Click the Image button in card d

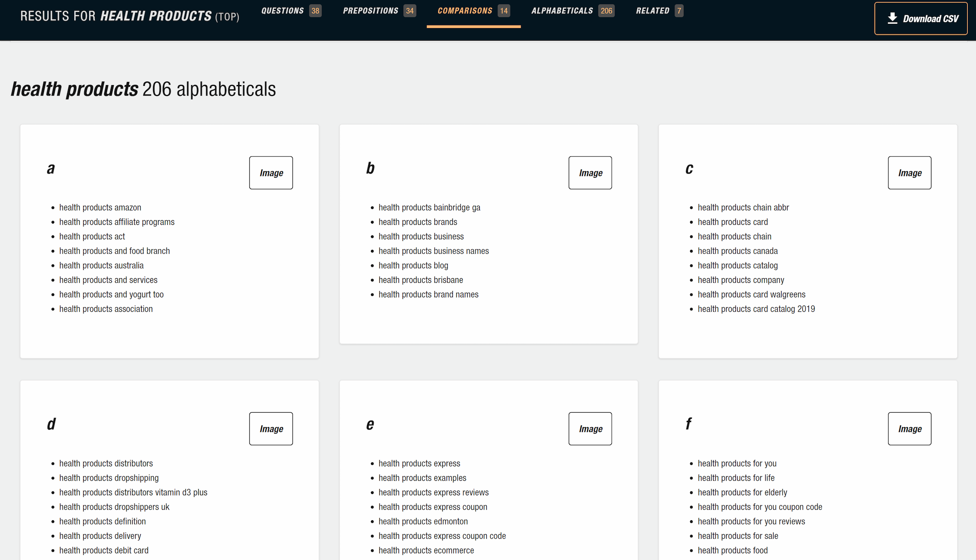[x=271, y=428]
